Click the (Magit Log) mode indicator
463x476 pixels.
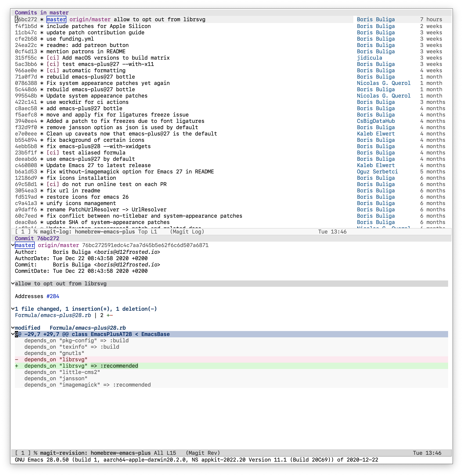(187, 232)
